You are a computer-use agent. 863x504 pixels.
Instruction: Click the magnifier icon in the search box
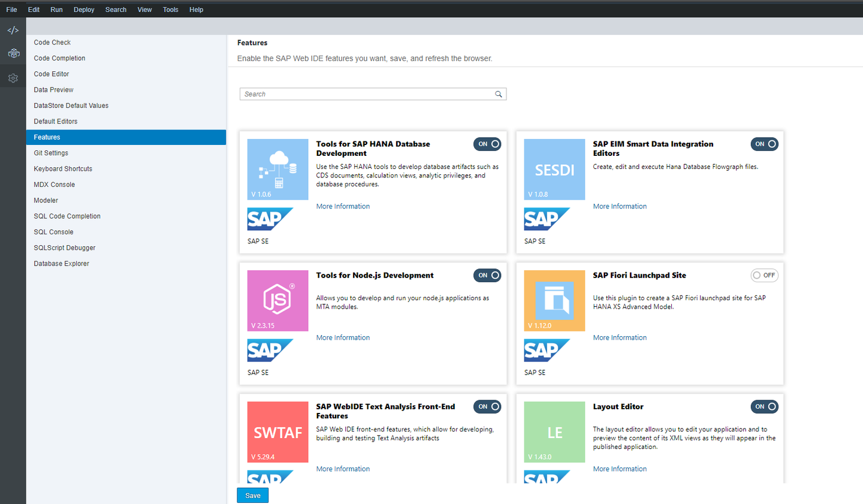click(x=498, y=94)
